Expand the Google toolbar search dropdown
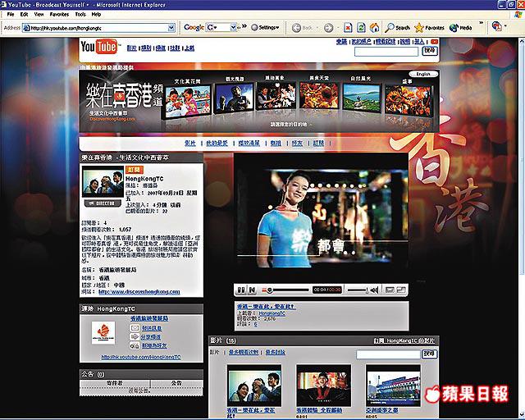The image size is (525, 420). click(233, 27)
